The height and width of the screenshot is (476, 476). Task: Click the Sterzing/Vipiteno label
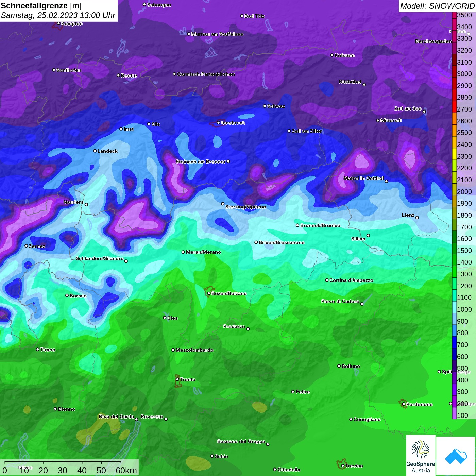click(x=246, y=207)
